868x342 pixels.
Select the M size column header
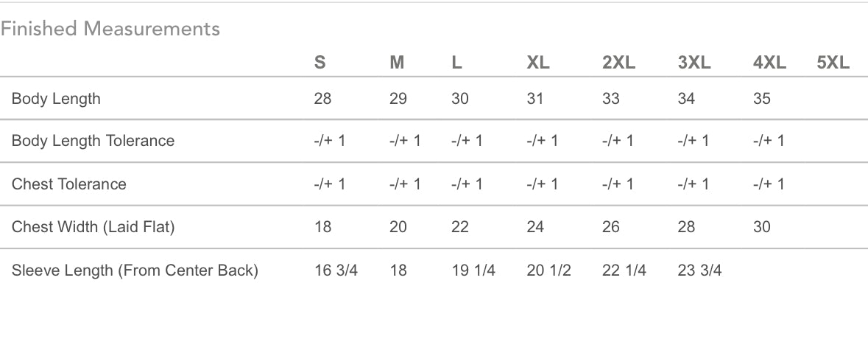click(x=397, y=63)
